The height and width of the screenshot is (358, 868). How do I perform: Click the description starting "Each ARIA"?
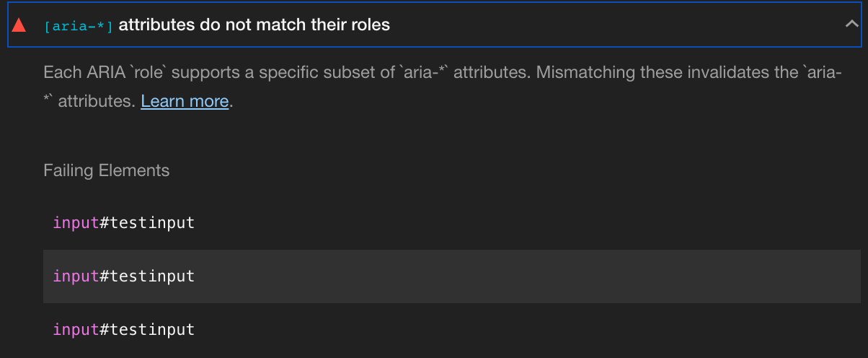tap(288, 73)
